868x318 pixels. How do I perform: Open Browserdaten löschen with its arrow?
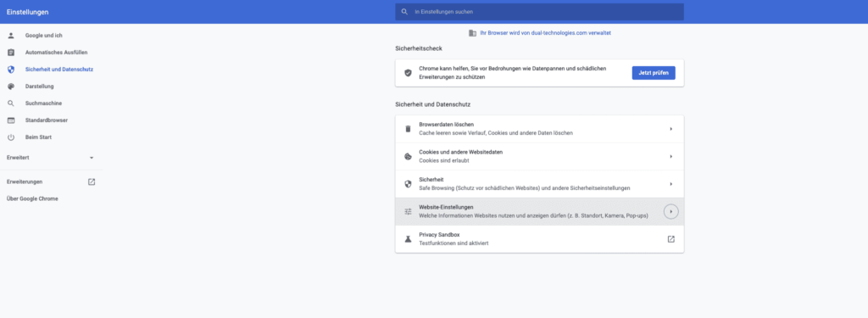(x=670, y=129)
